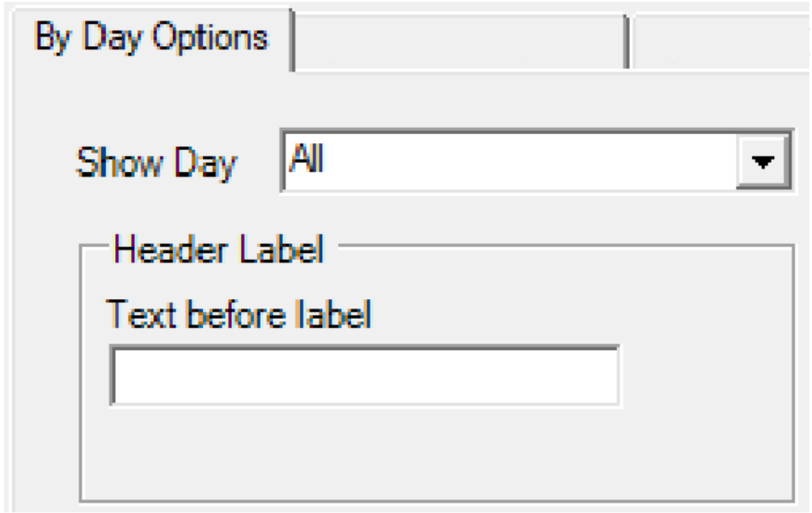Viewport: 812px width, 513px height.
Task: Click the divider between the two unlabeled tabs
Action: pyautogui.click(x=628, y=43)
